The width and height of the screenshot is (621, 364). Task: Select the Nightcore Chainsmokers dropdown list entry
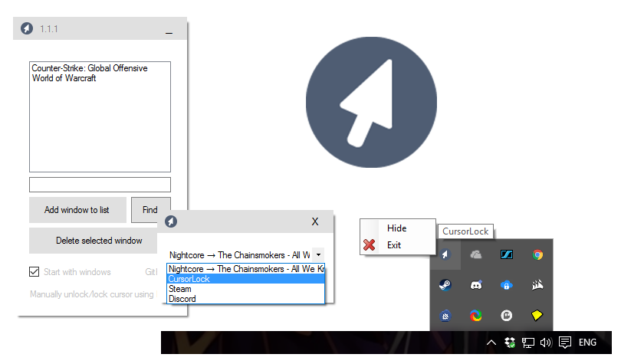pos(246,269)
